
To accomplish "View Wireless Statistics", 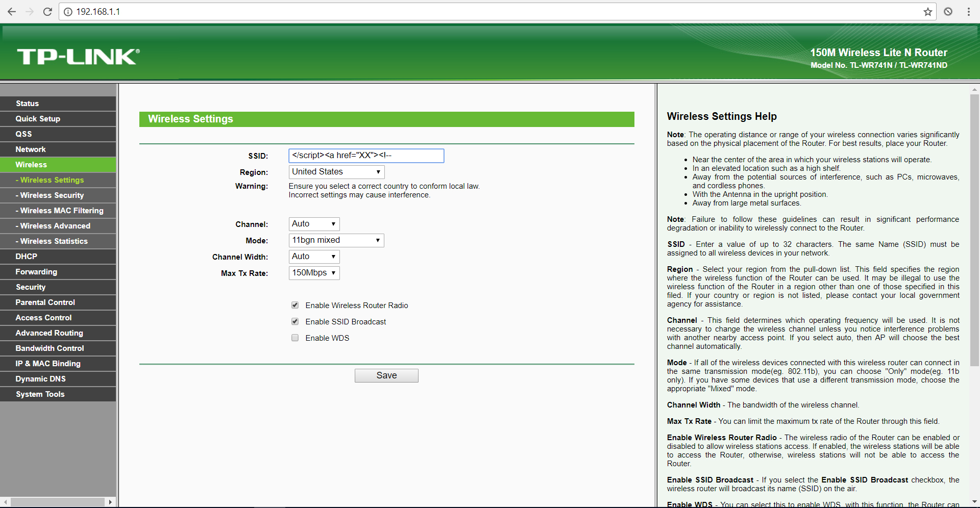I will point(58,241).
